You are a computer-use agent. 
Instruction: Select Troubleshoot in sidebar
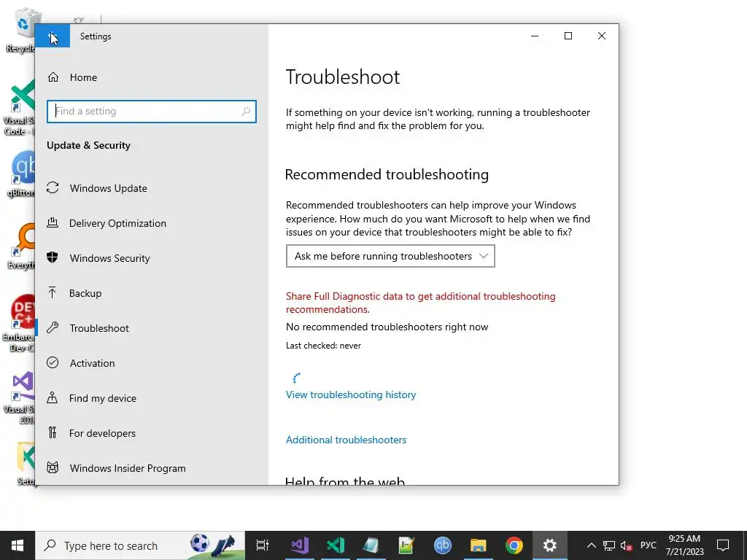pyautogui.click(x=99, y=328)
